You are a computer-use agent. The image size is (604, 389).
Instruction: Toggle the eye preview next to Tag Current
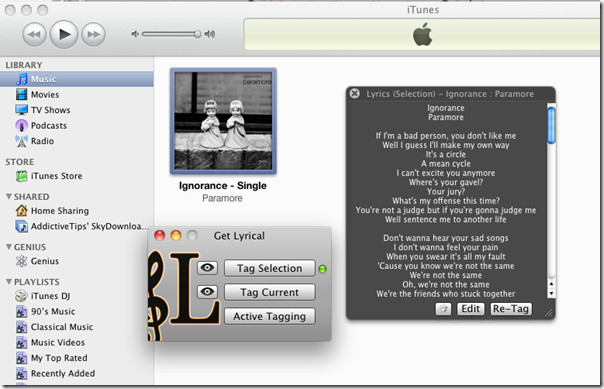207,292
